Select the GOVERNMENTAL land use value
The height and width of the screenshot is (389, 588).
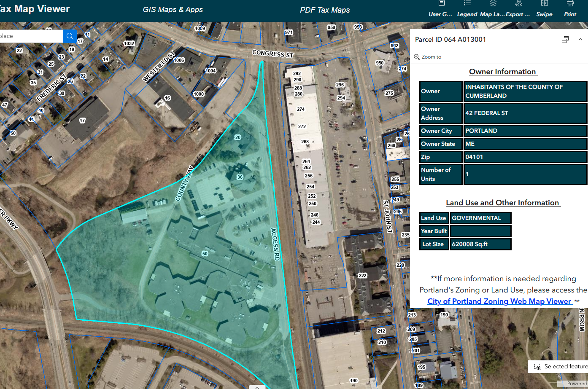480,218
